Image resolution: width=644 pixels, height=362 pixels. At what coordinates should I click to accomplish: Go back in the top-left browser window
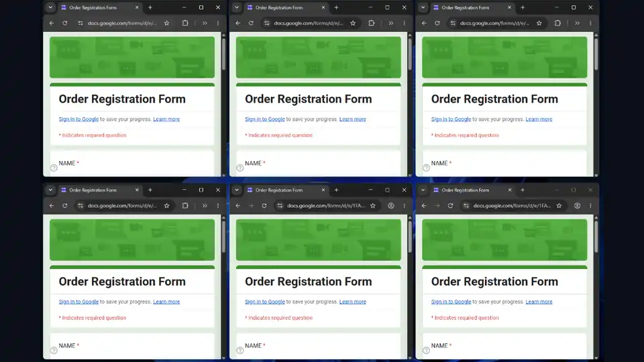pyautogui.click(x=52, y=23)
